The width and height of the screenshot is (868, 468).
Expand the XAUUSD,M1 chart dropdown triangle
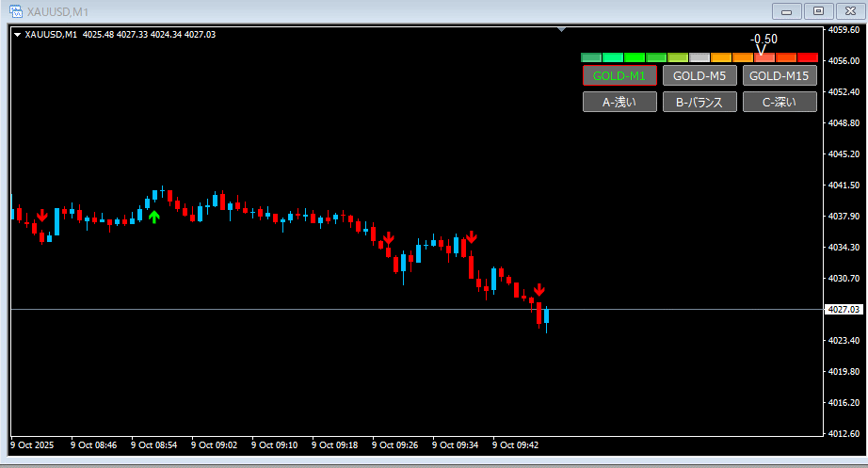pos(17,35)
